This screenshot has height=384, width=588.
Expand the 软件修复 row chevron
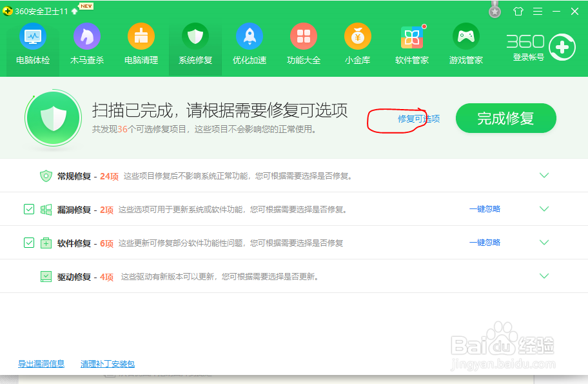[x=544, y=242]
